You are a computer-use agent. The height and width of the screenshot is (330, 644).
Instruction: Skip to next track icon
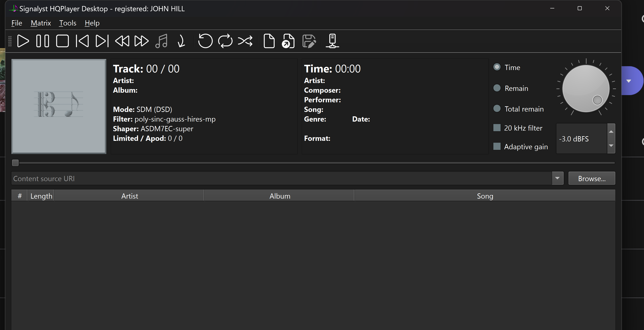pos(102,41)
